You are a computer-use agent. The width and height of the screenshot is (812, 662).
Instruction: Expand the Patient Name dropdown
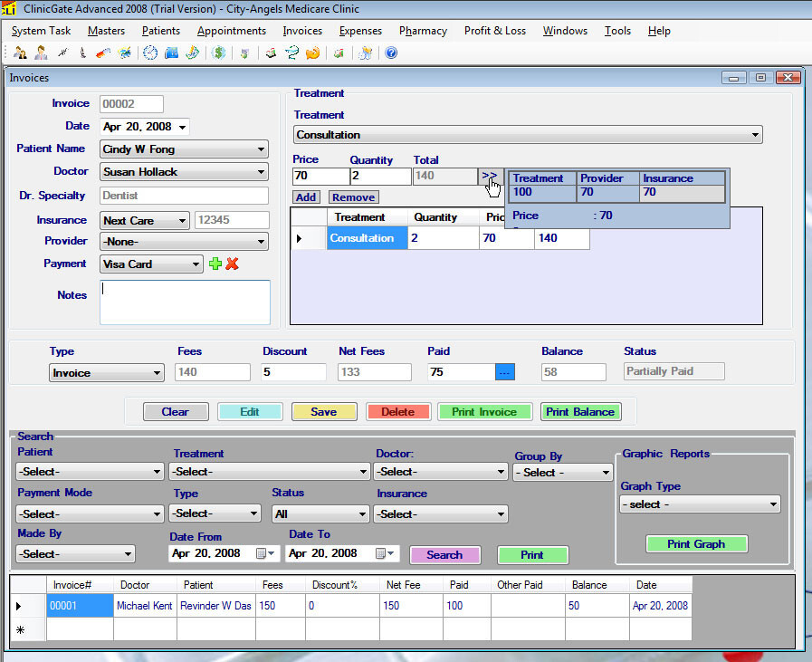261,149
